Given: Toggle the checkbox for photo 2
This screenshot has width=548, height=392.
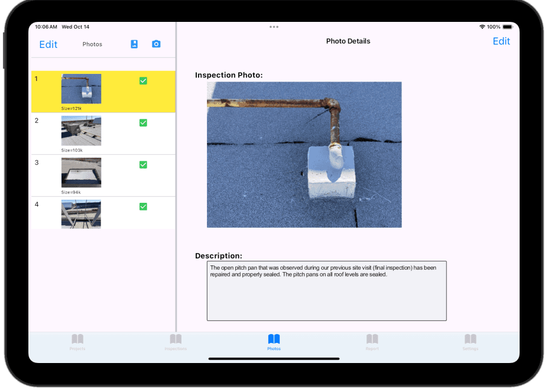Looking at the screenshot, I should (x=143, y=123).
